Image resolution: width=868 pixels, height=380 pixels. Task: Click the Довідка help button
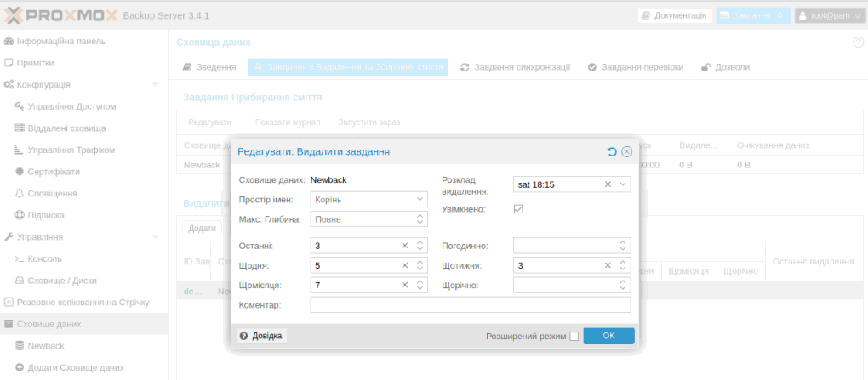pos(262,336)
